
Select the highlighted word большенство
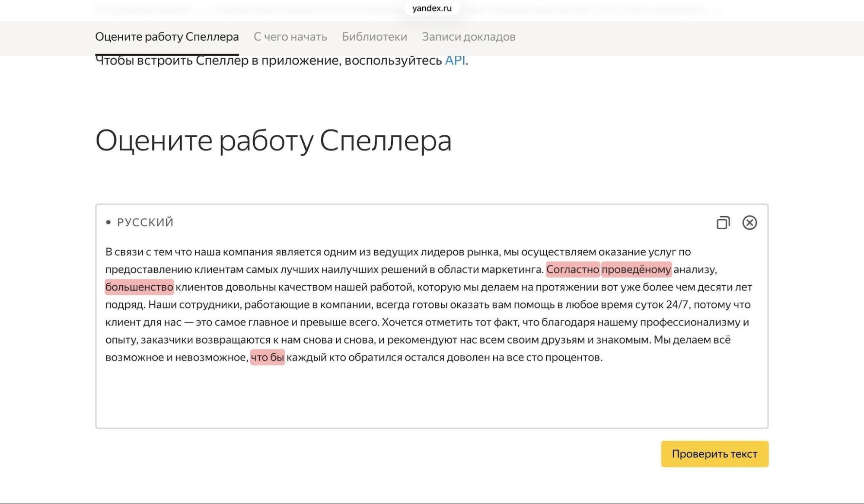click(x=139, y=287)
